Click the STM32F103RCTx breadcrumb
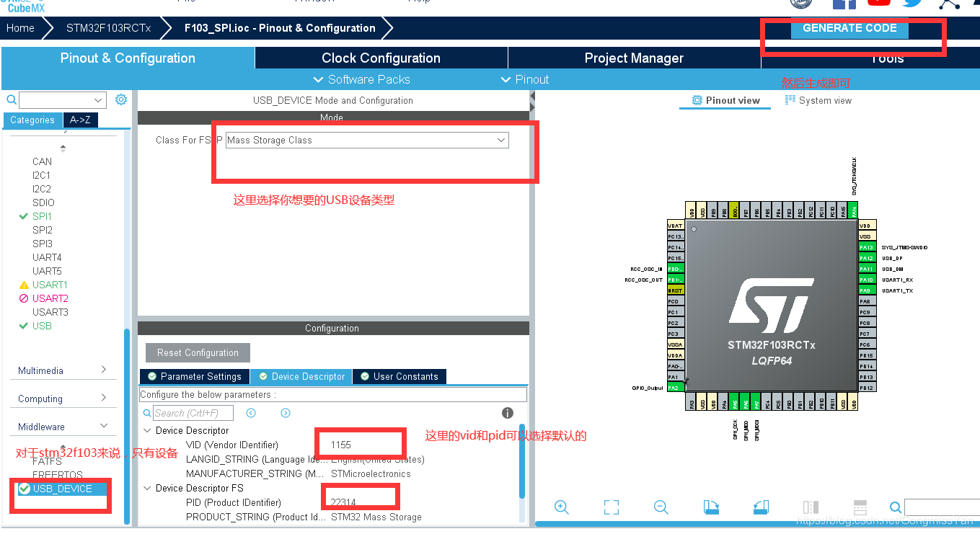This screenshot has width=980, height=534. coord(109,28)
